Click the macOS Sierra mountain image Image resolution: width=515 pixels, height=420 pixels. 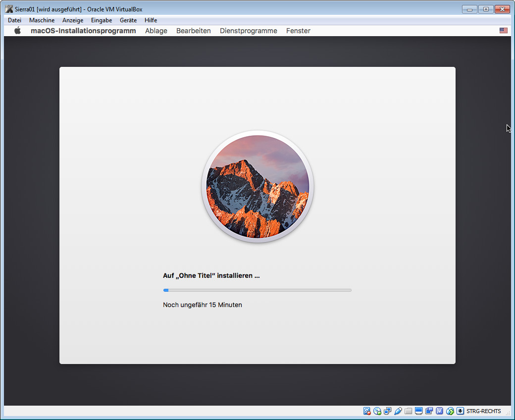257,187
